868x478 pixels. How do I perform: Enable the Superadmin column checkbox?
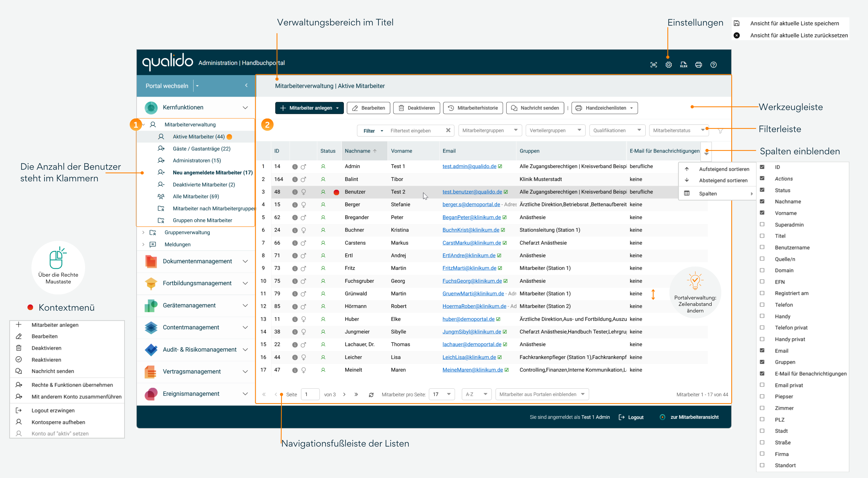click(762, 224)
